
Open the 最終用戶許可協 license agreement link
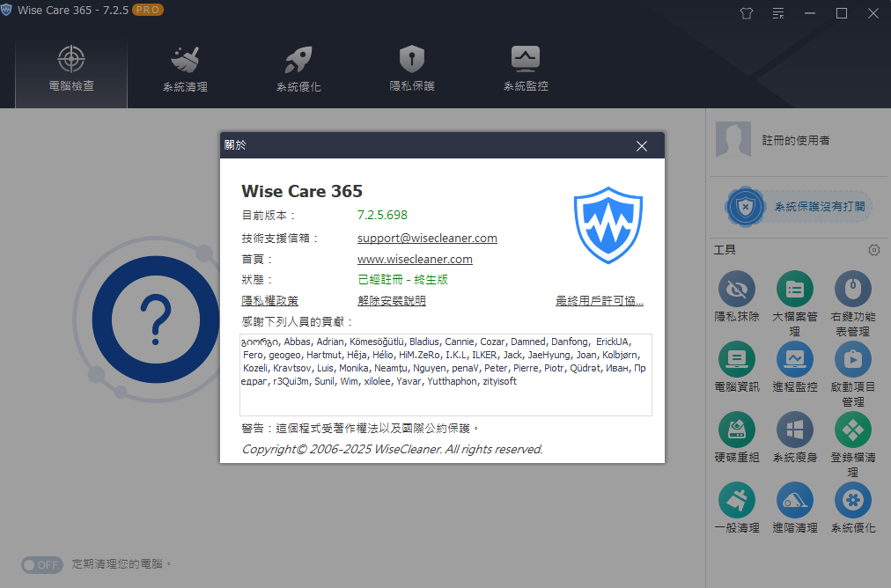[x=600, y=300]
